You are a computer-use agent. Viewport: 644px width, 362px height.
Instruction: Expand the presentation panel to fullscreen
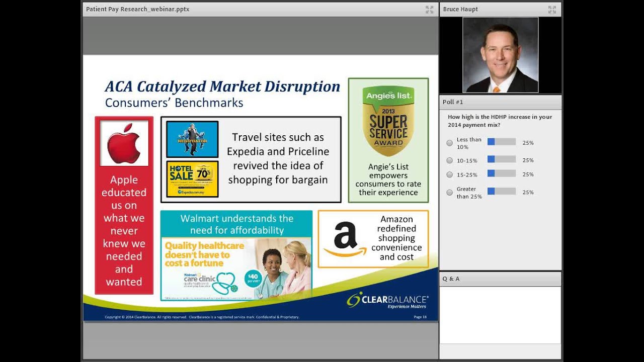[x=429, y=10]
